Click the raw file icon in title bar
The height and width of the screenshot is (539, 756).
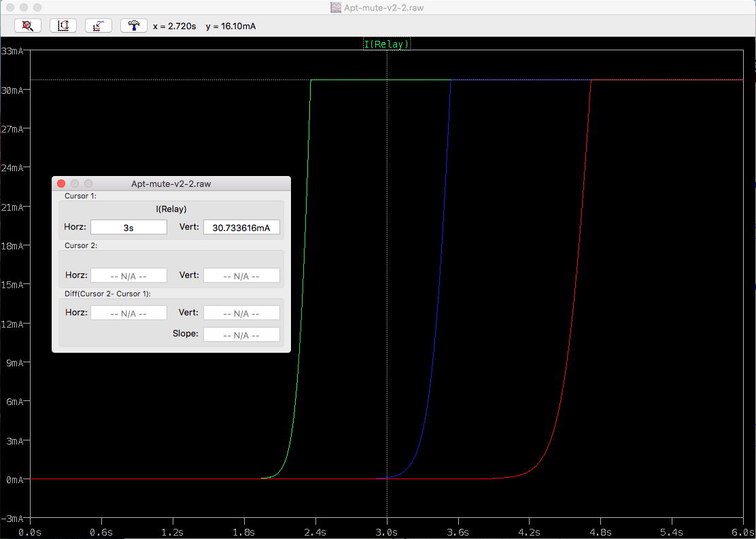pos(336,7)
